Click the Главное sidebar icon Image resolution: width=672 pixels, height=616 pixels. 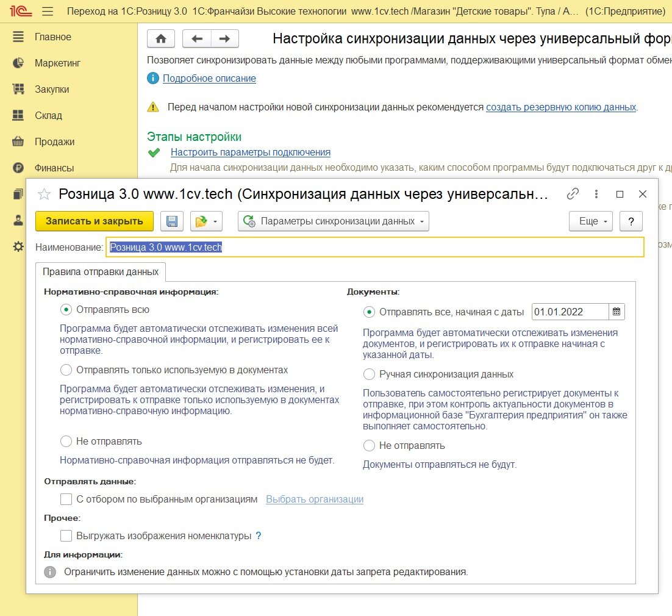[18, 37]
